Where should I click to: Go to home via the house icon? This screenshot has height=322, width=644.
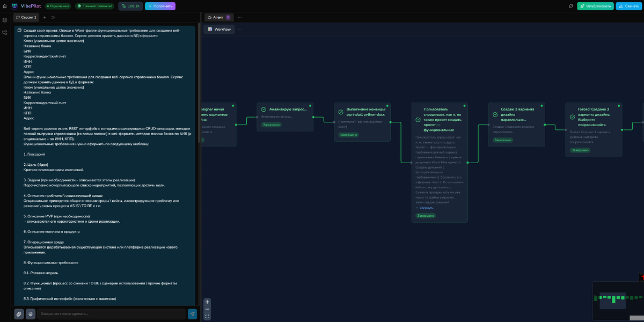tap(5, 6)
